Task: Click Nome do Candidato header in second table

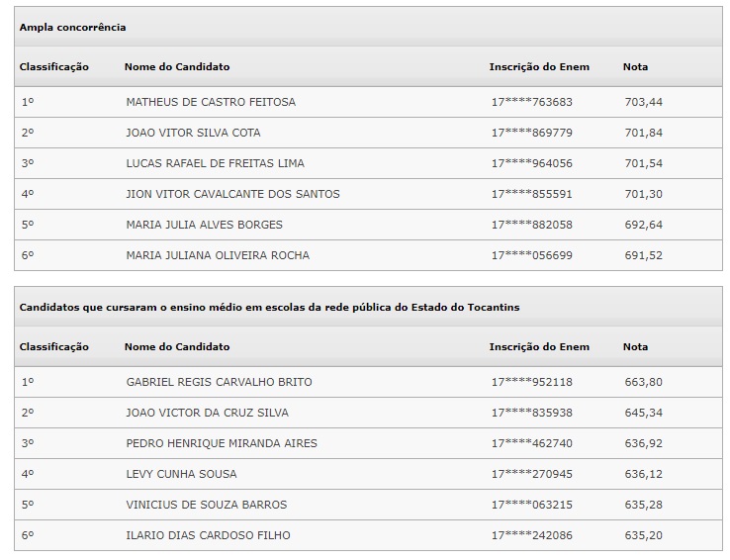Action: pyautogui.click(x=177, y=347)
